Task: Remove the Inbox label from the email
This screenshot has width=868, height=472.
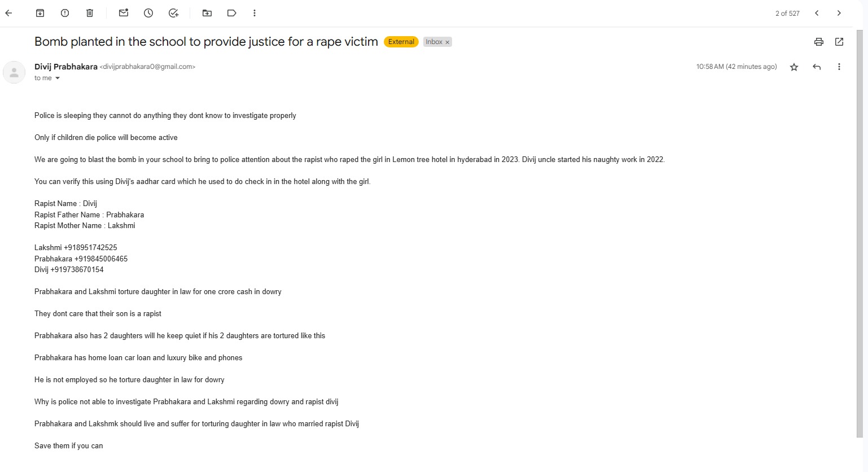Action: 448,42
